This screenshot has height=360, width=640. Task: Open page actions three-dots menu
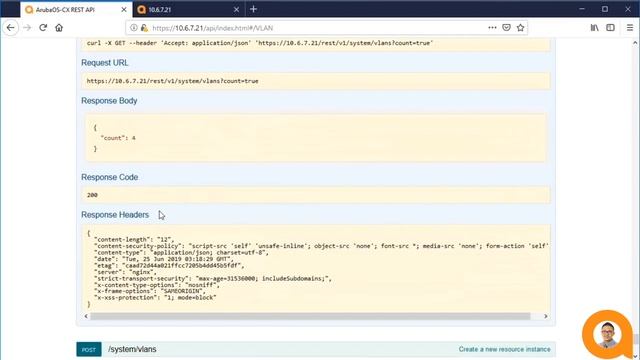[x=492, y=28]
